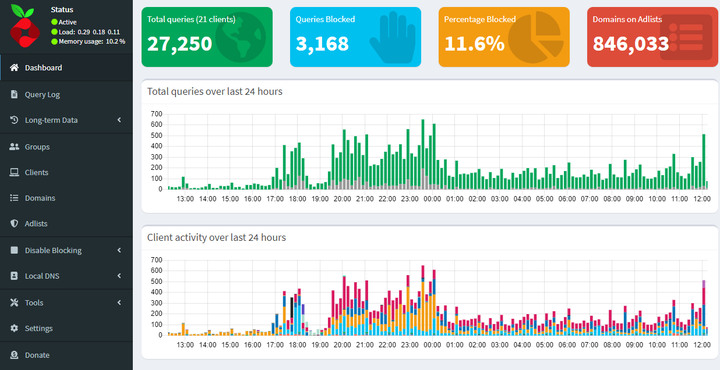The image size is (720, 370).
Task: Open the Adlists page
Action: (x=67, y=224)
